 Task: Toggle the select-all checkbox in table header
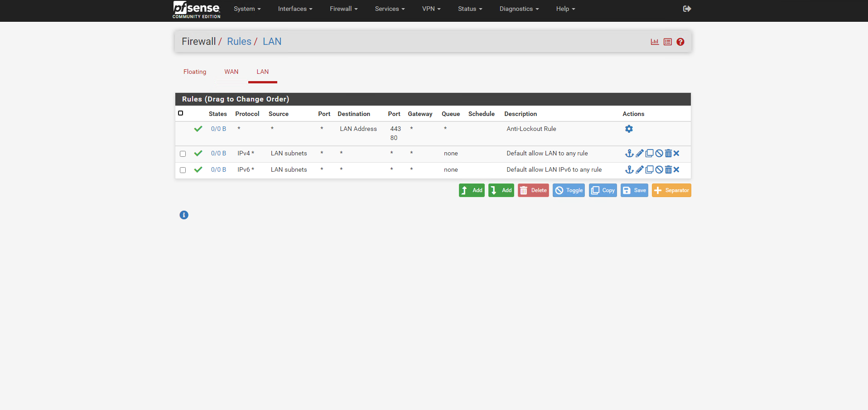click(181, 113)
